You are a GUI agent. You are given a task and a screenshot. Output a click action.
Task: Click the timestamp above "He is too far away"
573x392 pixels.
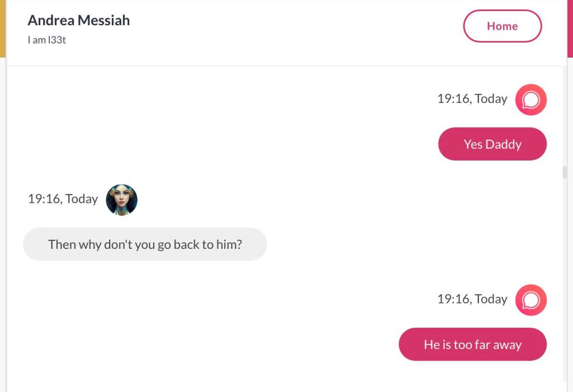point(472,299)
